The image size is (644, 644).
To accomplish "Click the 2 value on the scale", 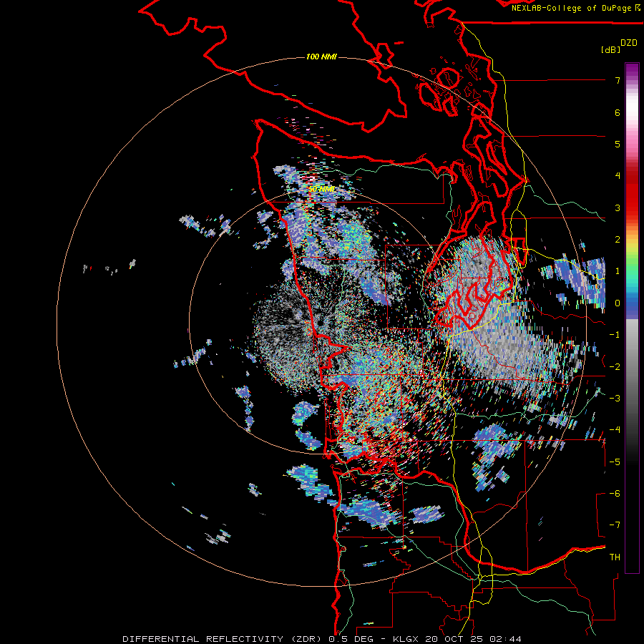I will pyautogui.click(x=618, y=240).
